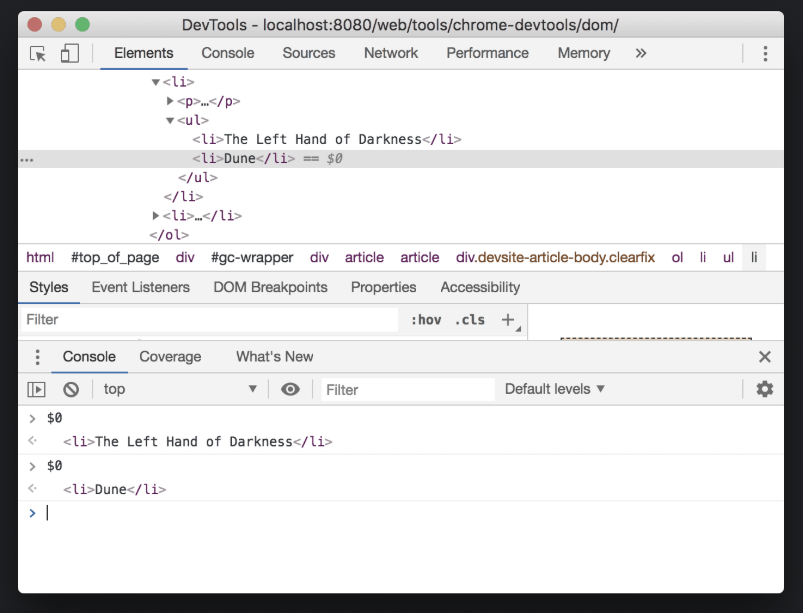Image resolution: width=803 pixels, height=613 pixels.
Task: Expand the collapsed p element node
Action: click(x=170, y=101)
